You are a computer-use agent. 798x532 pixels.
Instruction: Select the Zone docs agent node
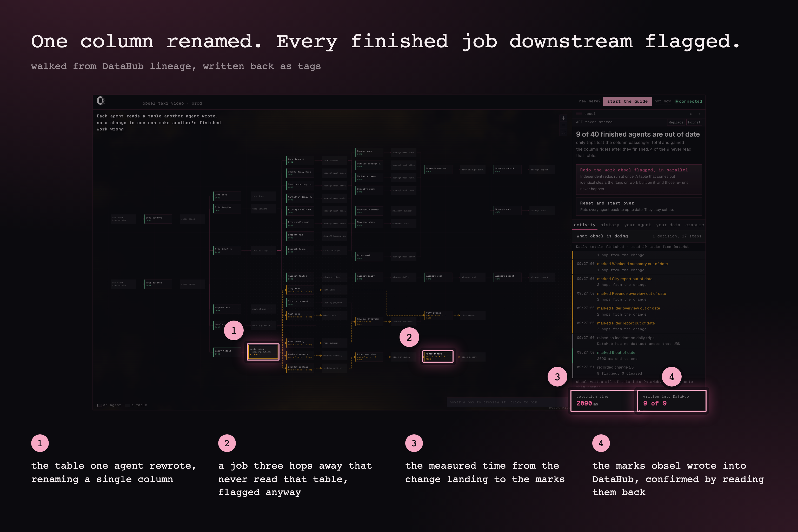[227, 196]
